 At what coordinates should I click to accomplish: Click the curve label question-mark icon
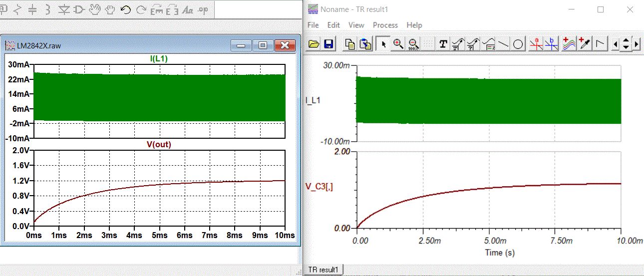coord(473,44)
